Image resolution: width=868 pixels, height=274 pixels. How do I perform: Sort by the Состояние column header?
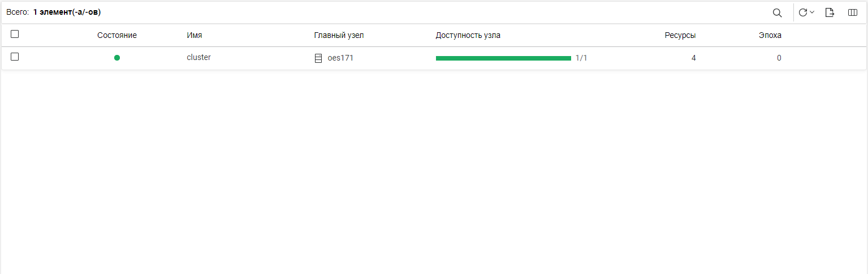(117, 35)
